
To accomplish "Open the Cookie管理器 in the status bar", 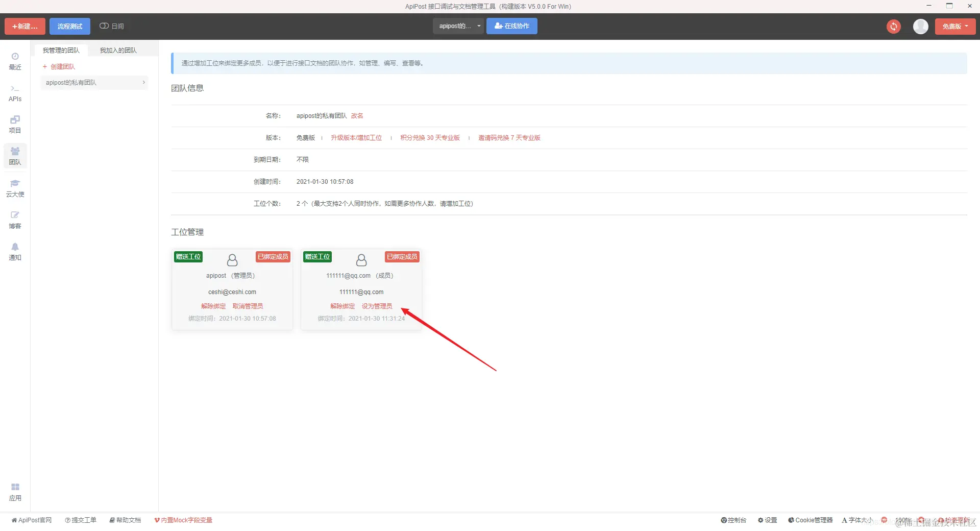I will click(810, 520).
